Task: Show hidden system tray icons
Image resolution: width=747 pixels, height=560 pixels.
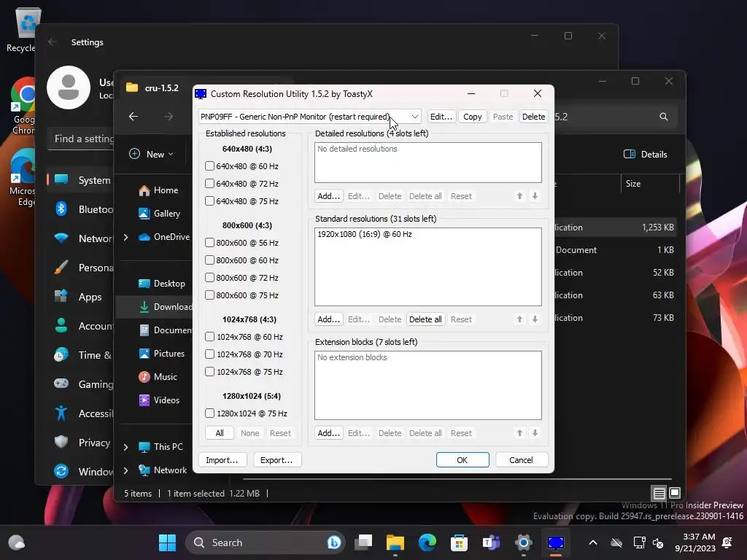Action: [593, 542]
